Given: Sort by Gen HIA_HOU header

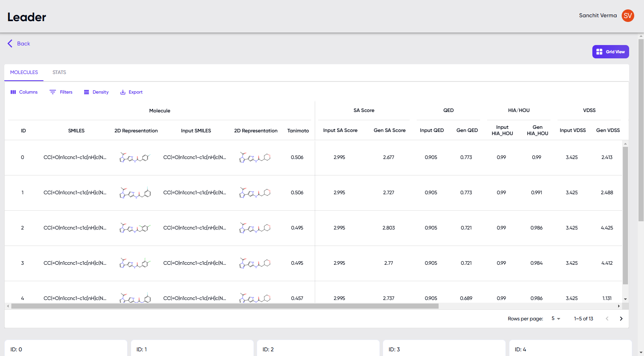Looking at the screenshot, I should click(x=538, y=130).
